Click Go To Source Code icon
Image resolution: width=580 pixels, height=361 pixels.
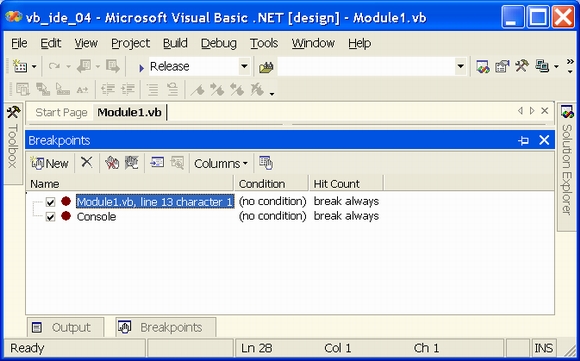point(157,163)
